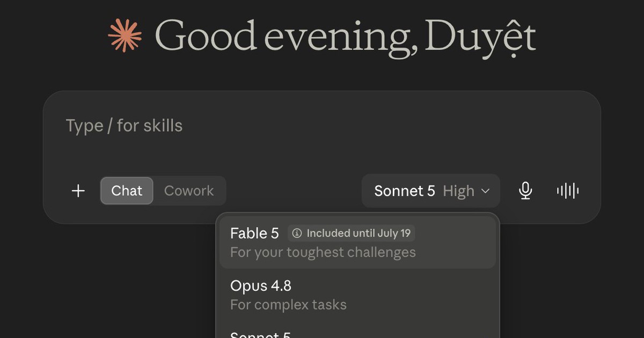Click the For your toughest challenges description
The image size is (644, 338).
pos(323,252)
